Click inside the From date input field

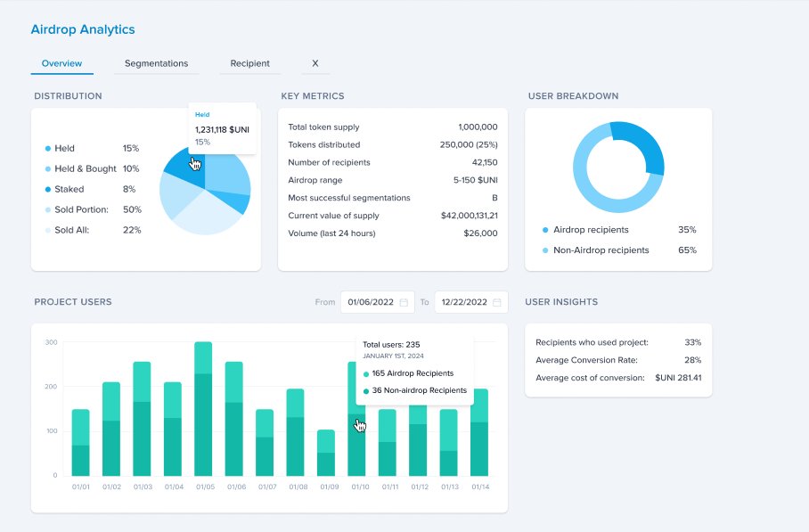tap(372, 302)
